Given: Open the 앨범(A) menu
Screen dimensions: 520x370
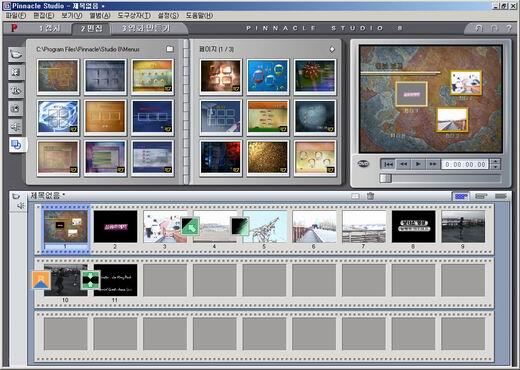Looking at the screenshot, I should [100, 16].
